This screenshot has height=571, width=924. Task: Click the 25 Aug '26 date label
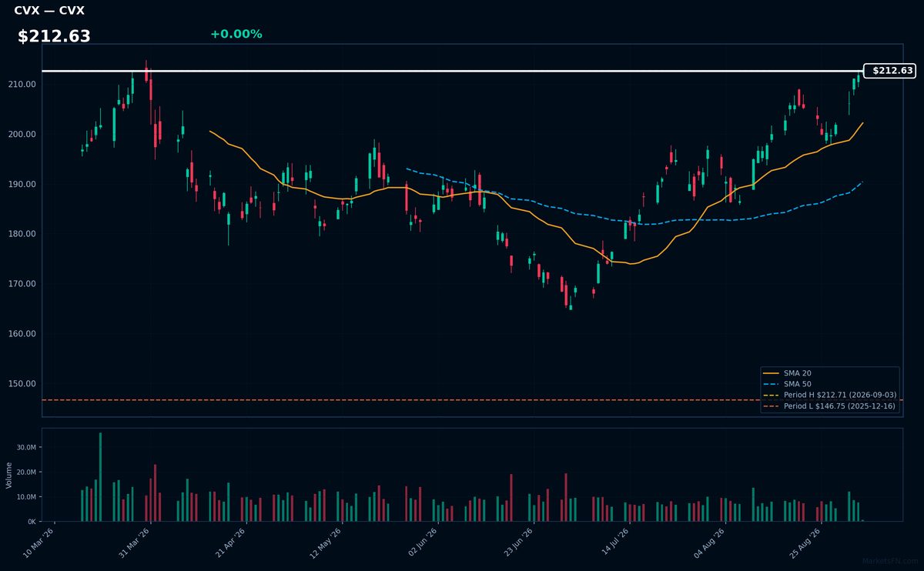(804, 542)
